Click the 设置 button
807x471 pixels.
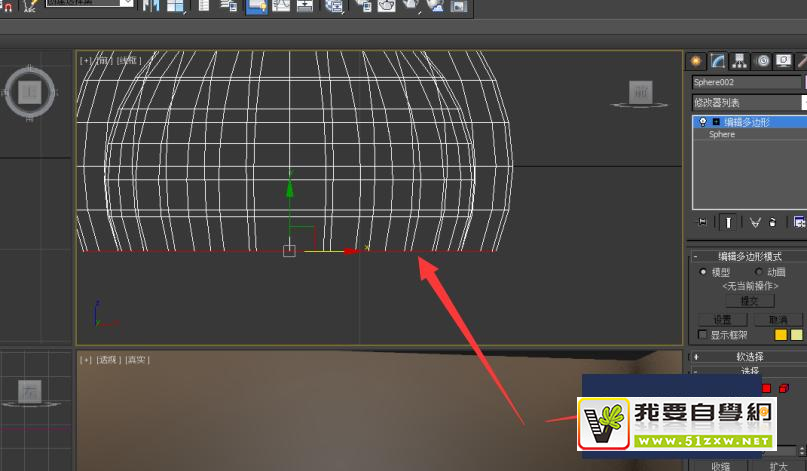click(x=722, y=320)
